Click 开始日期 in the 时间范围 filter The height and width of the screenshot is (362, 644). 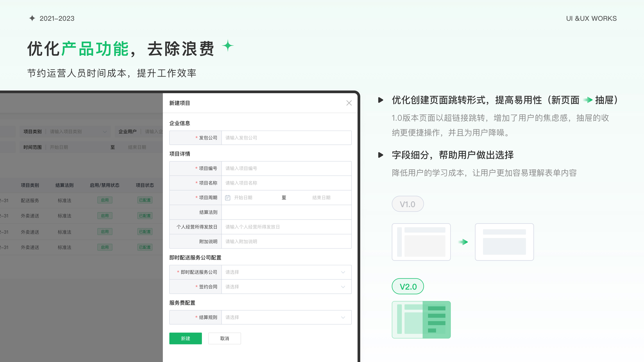tap(59, 147)
